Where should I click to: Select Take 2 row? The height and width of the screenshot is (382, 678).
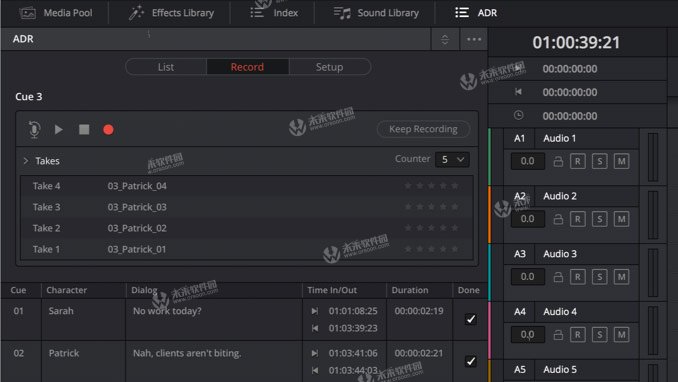coord(246,228)
